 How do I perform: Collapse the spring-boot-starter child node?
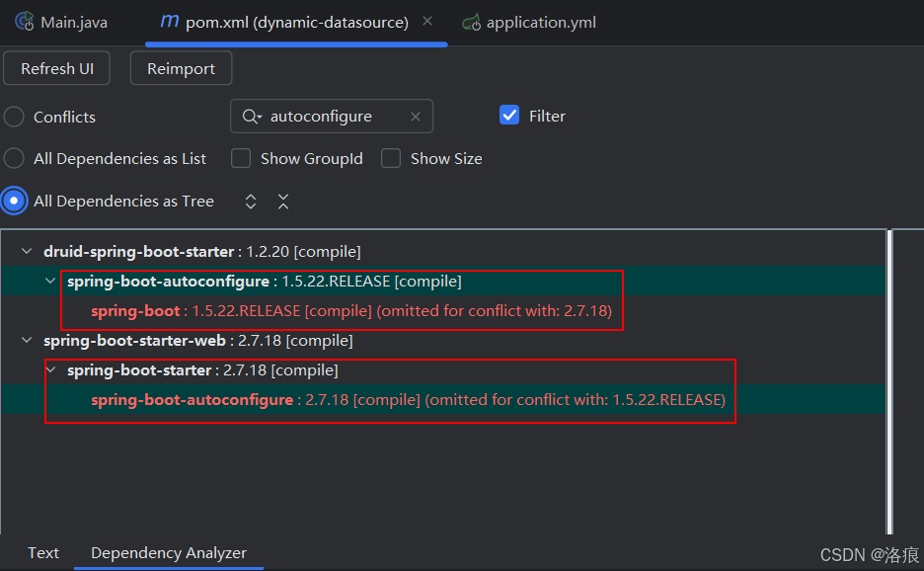[x=50, y=369]
